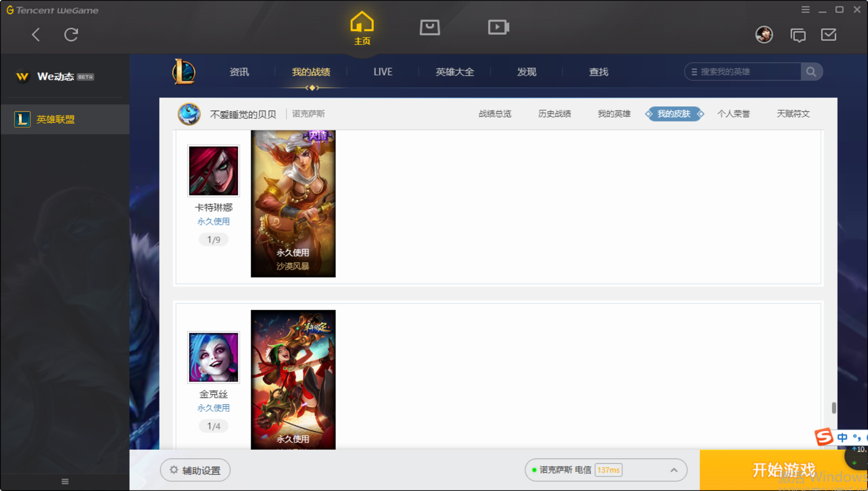
Task: Open the 英雄大全 tab
Action: point(455,72)
